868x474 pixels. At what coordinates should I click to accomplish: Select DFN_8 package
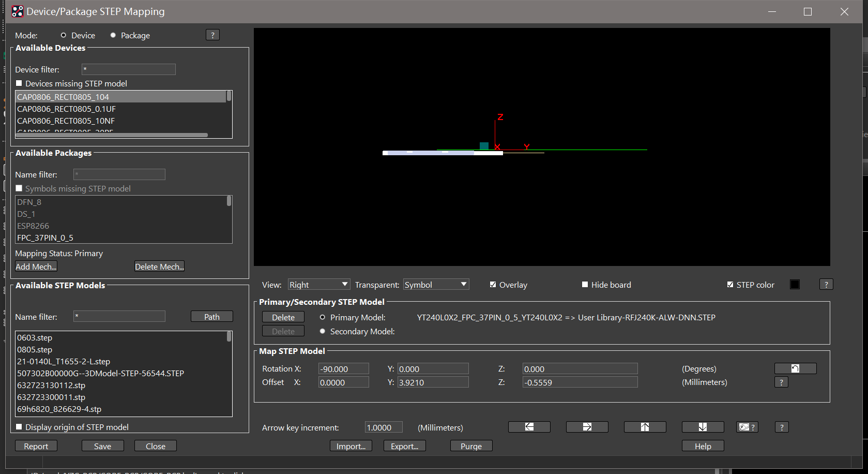pos(121,202)
